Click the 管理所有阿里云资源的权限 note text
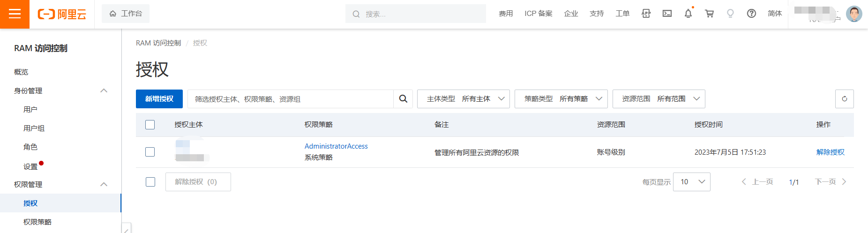Viewport: 868px width, 233px height. tap(477, 152)
